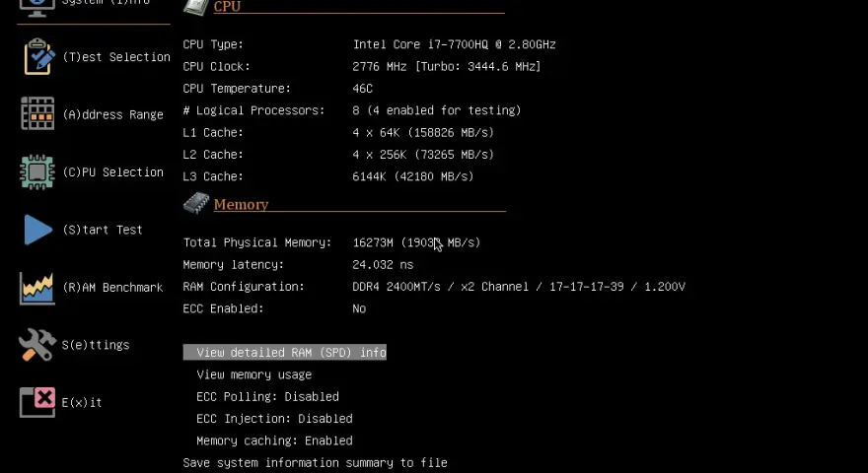This screenshot has width=868, height=473.
Task: Toggle Memory caching: Enabled setting
Action: (x=274, y=440)
